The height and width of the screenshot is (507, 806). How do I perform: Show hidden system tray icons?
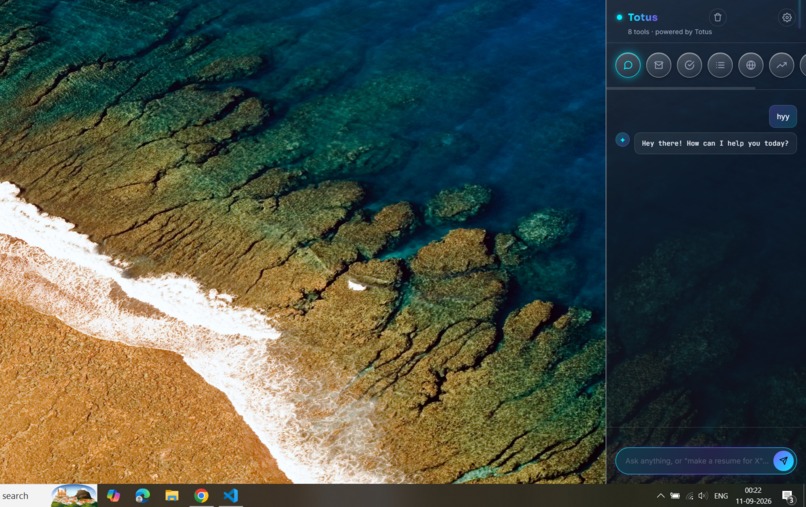(661, 496)
